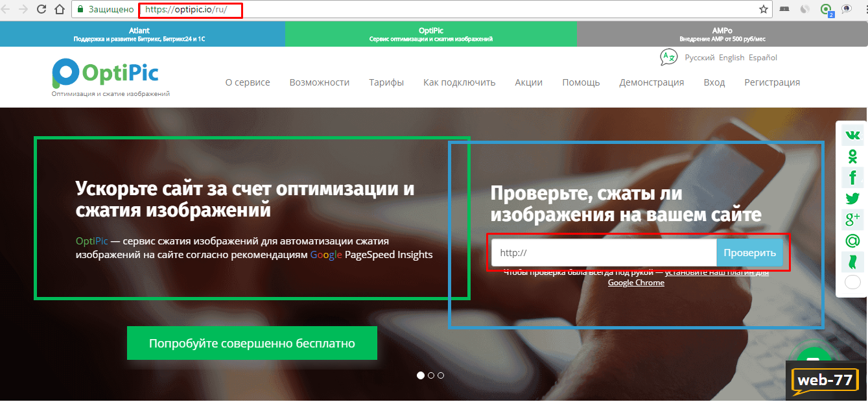
Task: Click 'Попробуйте совершенно бесплатно' button
Action: 252,343
